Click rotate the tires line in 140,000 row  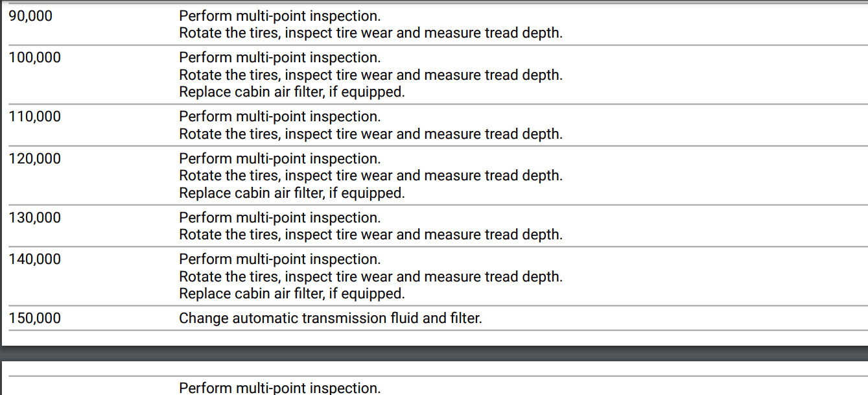coord(370,277)
